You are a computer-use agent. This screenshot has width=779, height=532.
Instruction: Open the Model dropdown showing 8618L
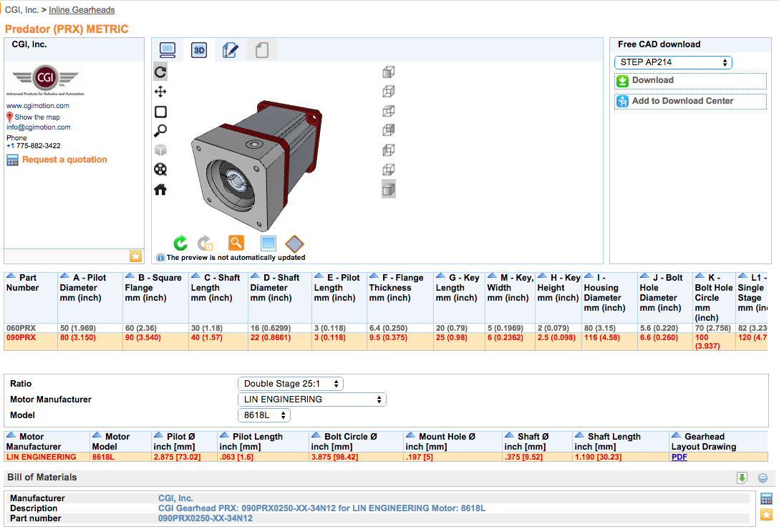tap(263, 415)
